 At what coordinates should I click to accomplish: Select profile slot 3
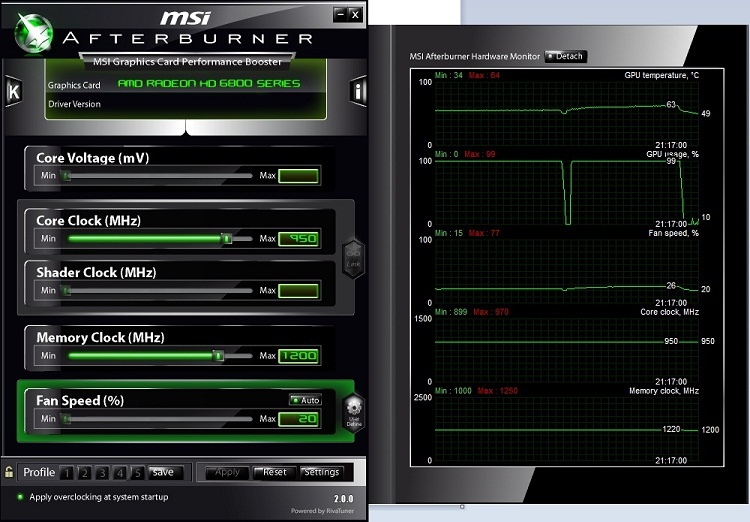point(102,473)
